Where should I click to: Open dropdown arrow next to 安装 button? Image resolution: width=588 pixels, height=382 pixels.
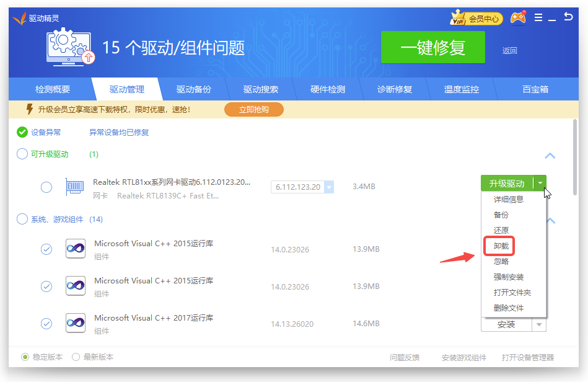[539, 324]
